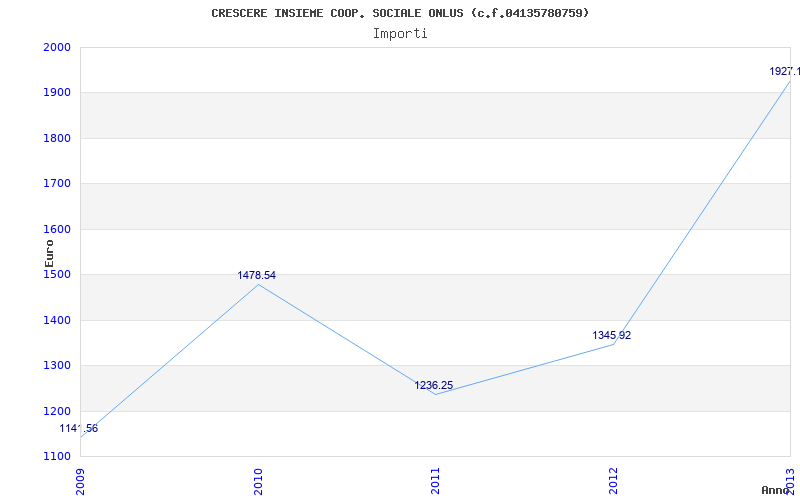Screen dimensions: 800x500
Task: Click the Importi subtitle
Action: [x=400, y=33]
